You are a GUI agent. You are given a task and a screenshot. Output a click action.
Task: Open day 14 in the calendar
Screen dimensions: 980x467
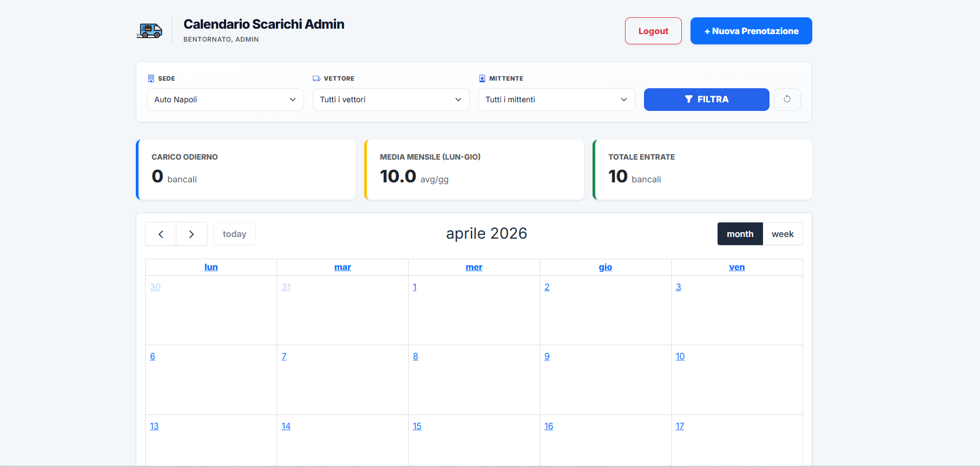[286, 426]
